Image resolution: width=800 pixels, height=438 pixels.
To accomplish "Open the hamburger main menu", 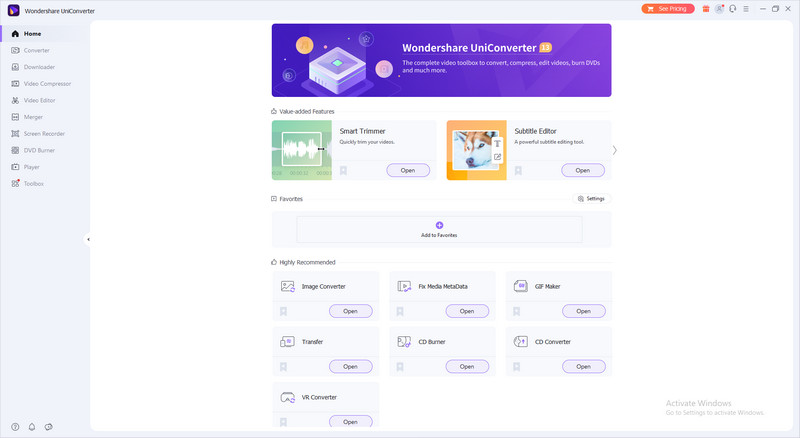I will tap(746, 8).
